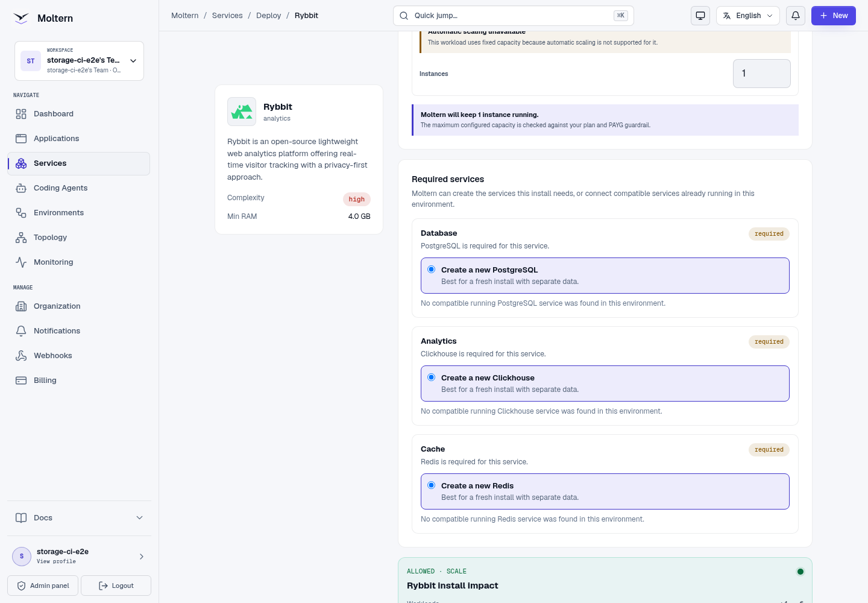Open notifications bell in top bar
This screenshot has width=868, height=603.
click(x=796, y=16)
